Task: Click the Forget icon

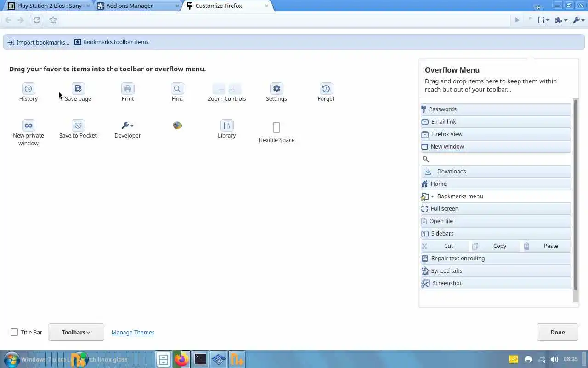Action: click(326, 89)
